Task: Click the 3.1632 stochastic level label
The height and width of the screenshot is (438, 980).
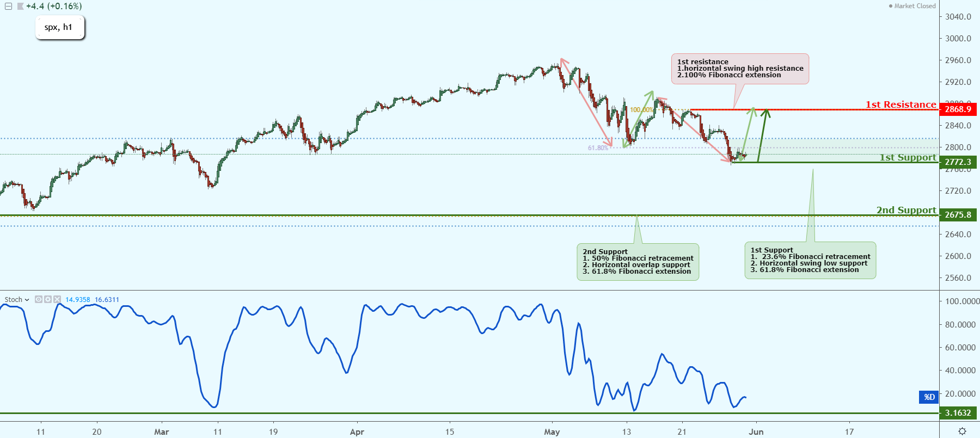Action: [x=958, y=413]
